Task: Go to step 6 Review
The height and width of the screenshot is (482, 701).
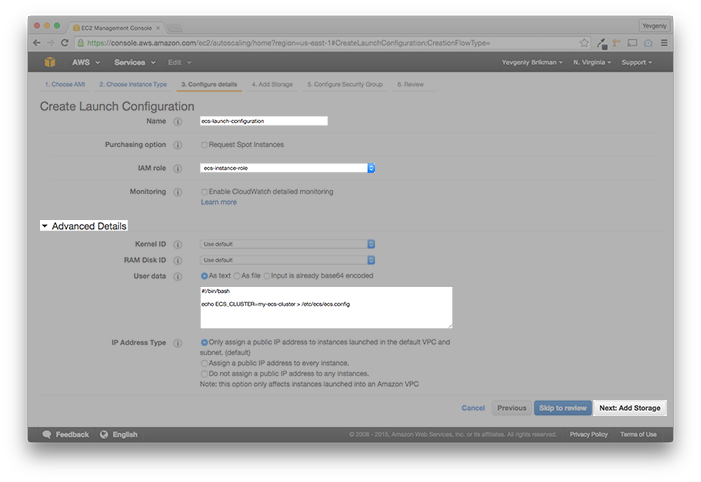Action: click(410, 85)
